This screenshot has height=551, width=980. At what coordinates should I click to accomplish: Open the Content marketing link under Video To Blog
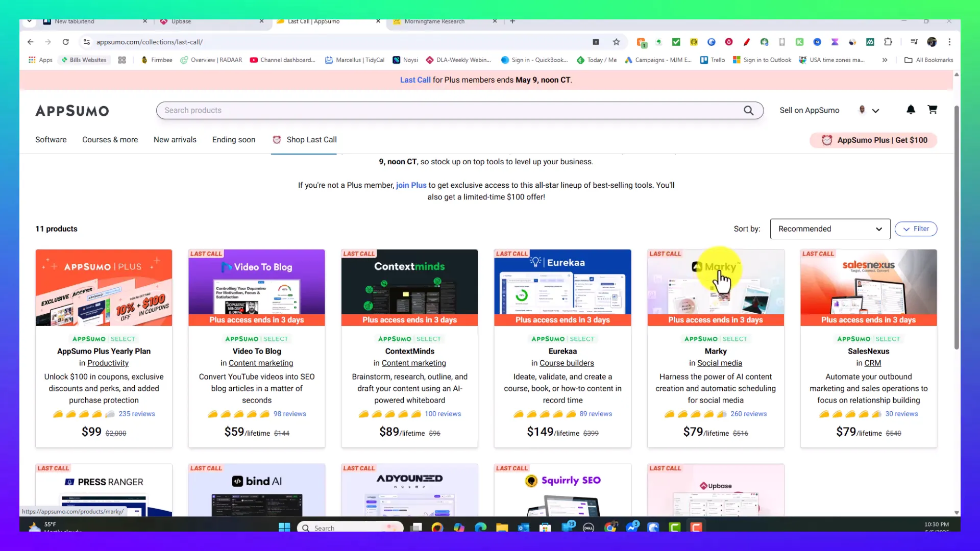click(261, 363)
